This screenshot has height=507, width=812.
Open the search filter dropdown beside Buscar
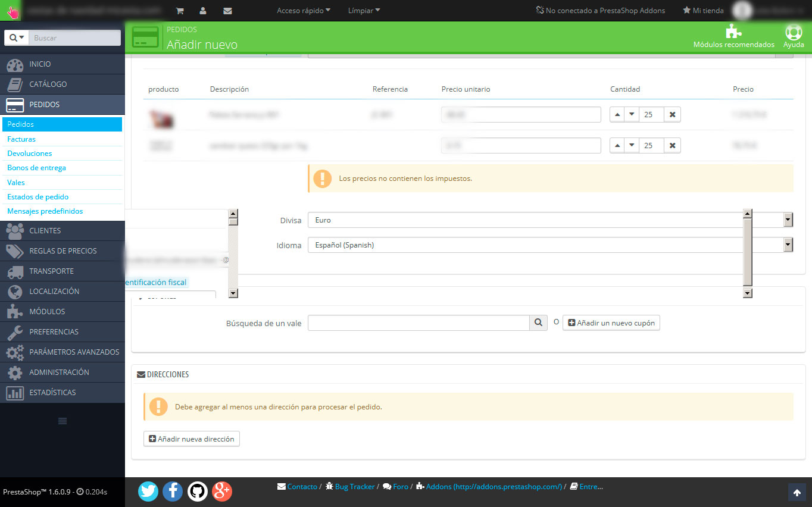coord(17,38)
